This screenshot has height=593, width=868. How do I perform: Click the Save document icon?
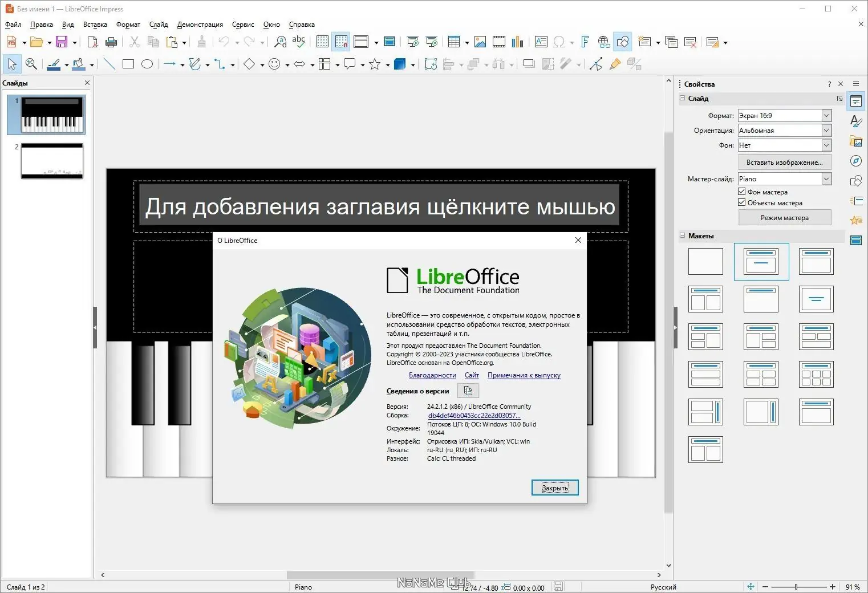(x=62, y=42)
